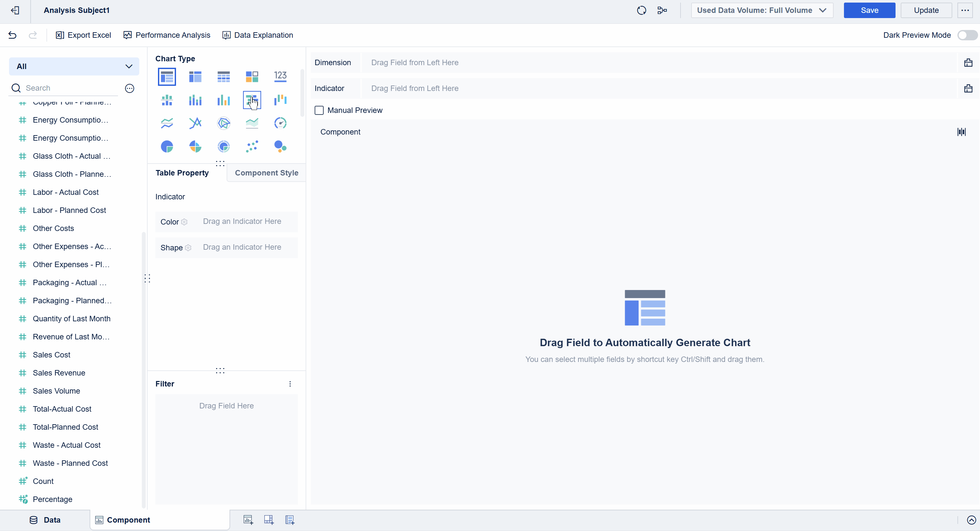This screenshot has height=531, width=980.
Task: Open Used Data Volume dropdown
Action: [762, 10]
